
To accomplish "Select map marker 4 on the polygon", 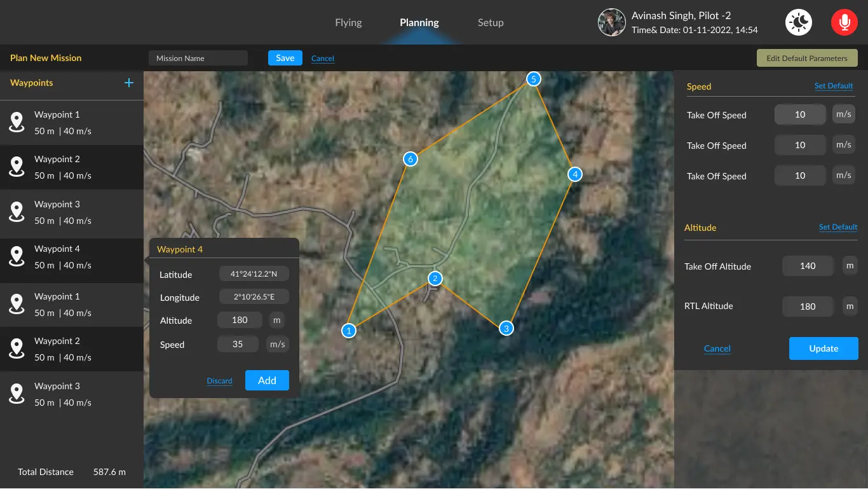I will [x=575, y=174].
